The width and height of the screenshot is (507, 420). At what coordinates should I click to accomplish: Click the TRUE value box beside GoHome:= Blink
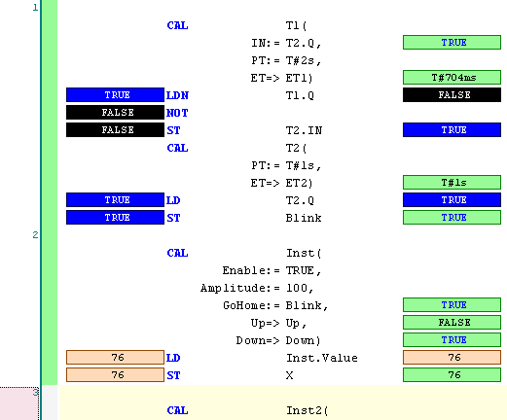[452, 305]
